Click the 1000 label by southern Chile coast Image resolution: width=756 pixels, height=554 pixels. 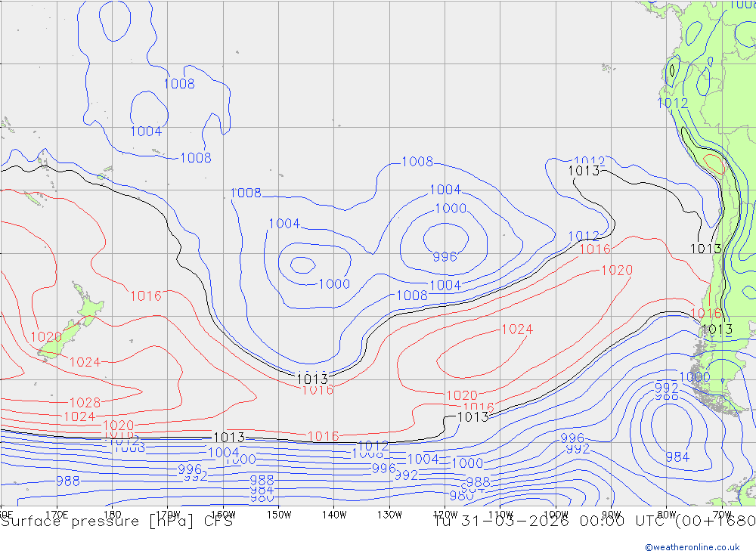click(695, 376)
